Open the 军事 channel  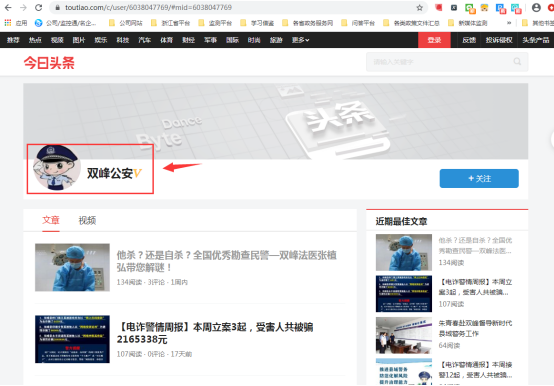coord(210,40)
